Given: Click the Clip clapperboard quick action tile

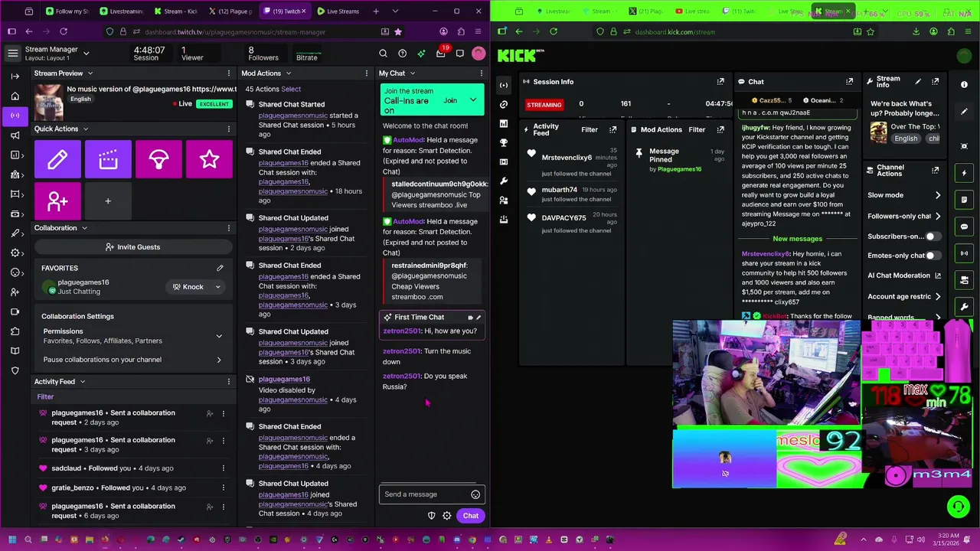Looking at the screenshot, I should point(108,159).
